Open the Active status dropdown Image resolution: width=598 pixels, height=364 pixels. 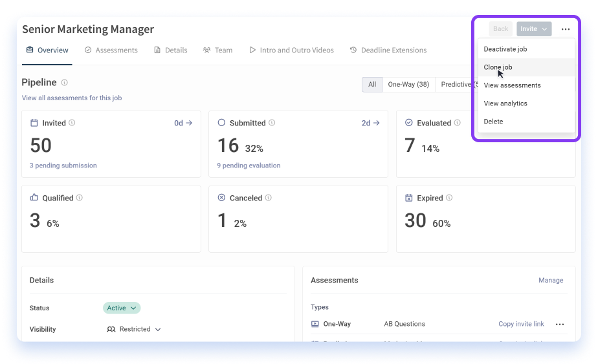click(x=122, y=308)
